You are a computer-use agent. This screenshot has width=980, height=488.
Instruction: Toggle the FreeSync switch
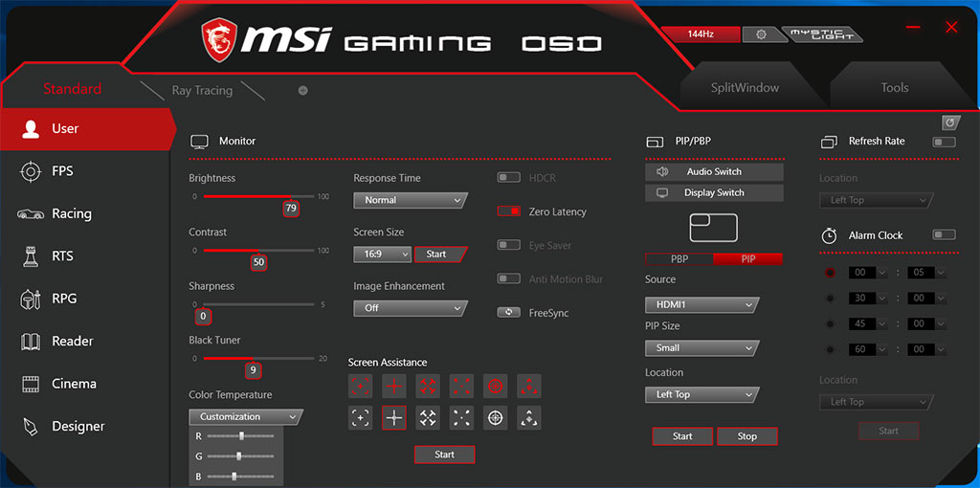(x=509, y=313)
